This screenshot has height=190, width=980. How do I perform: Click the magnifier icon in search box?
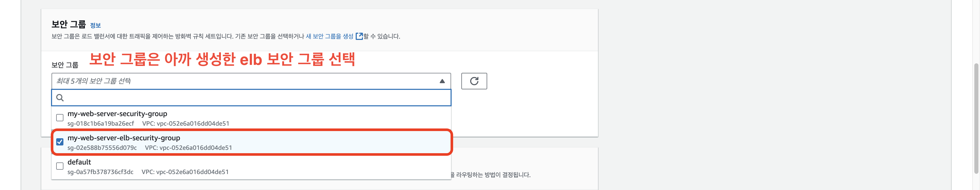point(60,98)
